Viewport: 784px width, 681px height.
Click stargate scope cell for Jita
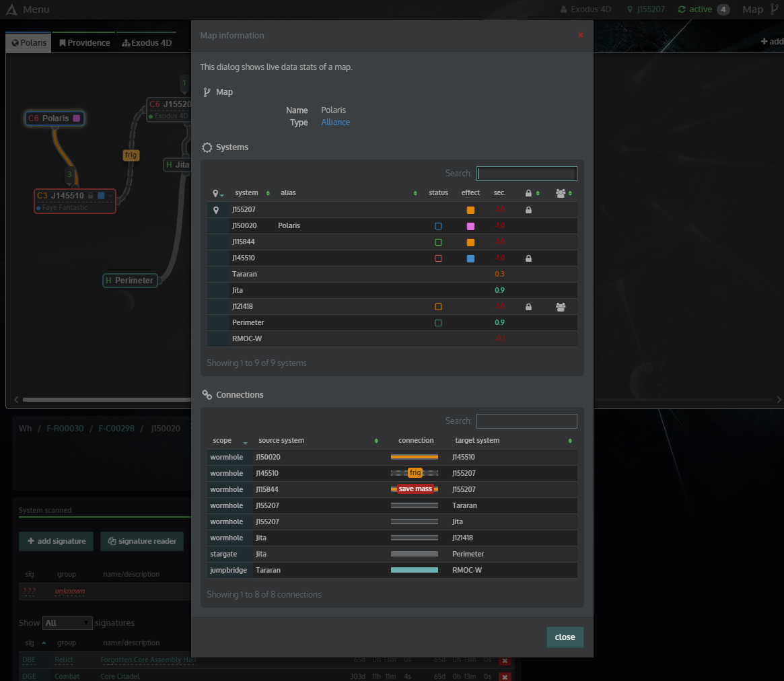pos(229,554)
